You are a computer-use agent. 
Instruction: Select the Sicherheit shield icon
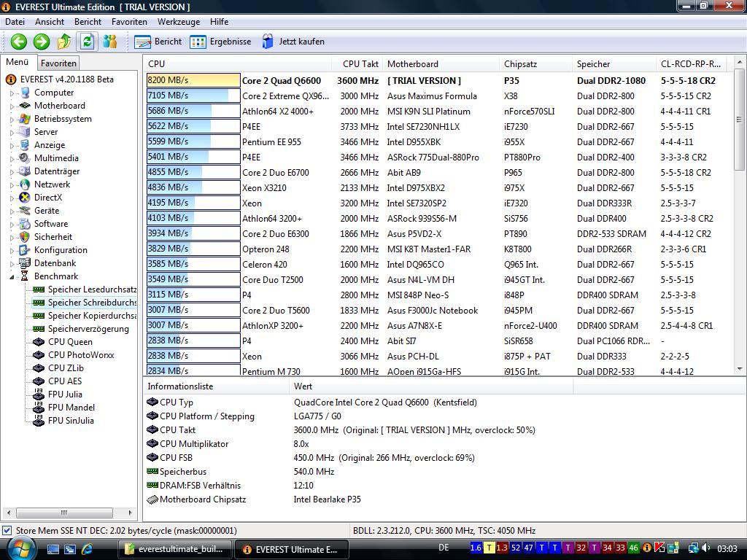(x=25, y=237)
